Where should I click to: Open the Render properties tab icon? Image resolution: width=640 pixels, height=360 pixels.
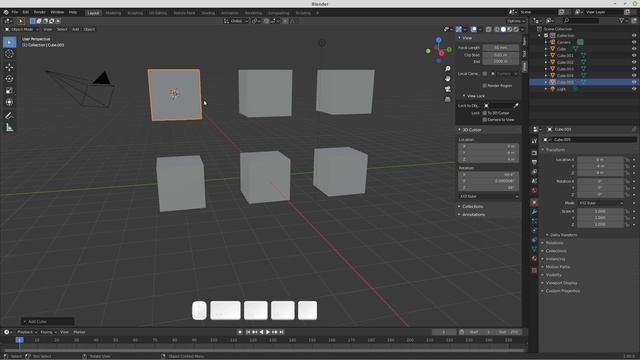(534, 153)
